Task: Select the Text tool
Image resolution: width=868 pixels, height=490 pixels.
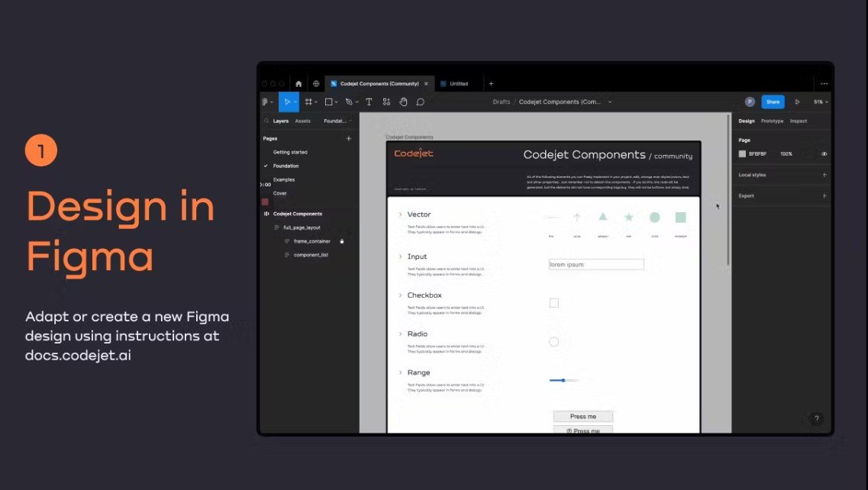Action: click(369, 102)
